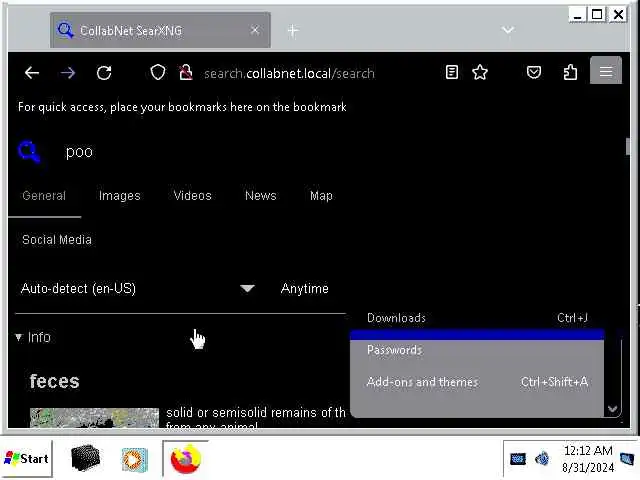
Task: Go forward using the forward arrow
Action: coord(68,73)
